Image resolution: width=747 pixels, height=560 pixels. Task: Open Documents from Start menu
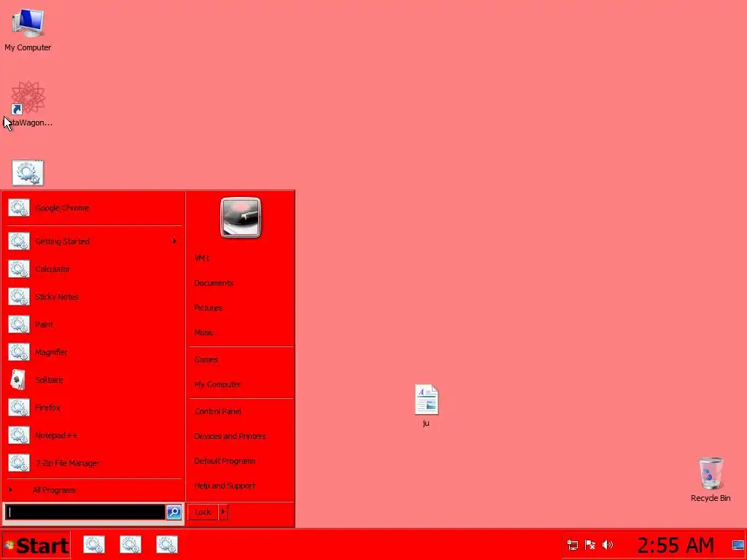point(241,283)
